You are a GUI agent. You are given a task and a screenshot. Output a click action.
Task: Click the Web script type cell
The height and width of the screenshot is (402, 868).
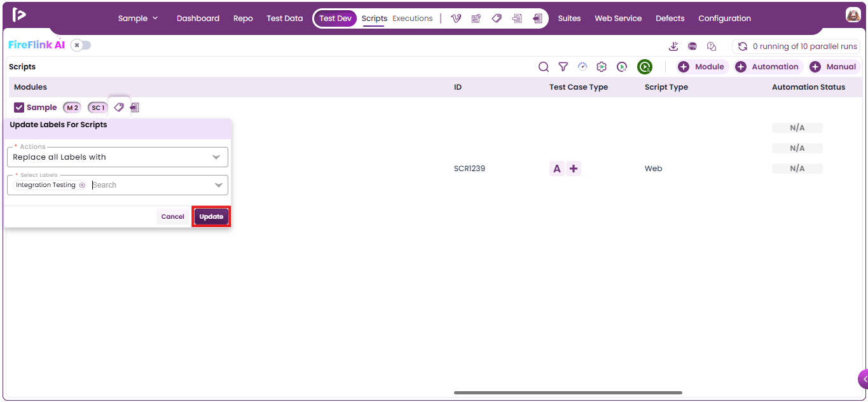click(653, 169)
